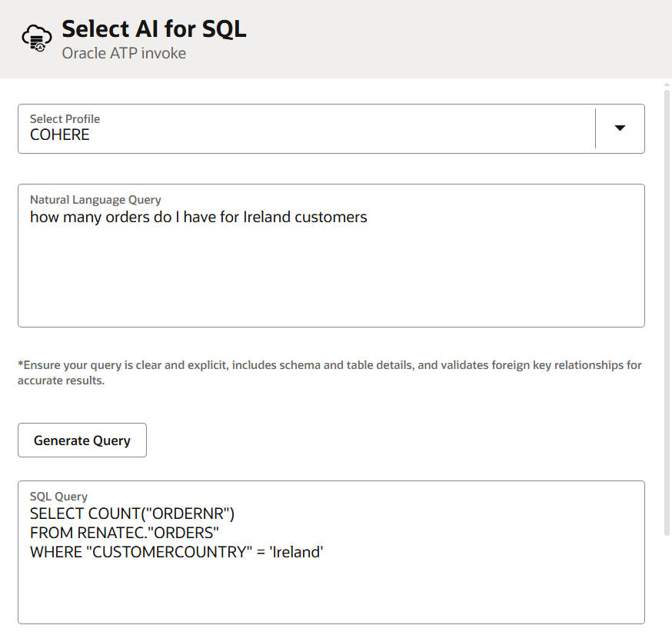Click the Generate Query button

coord(82,441)
